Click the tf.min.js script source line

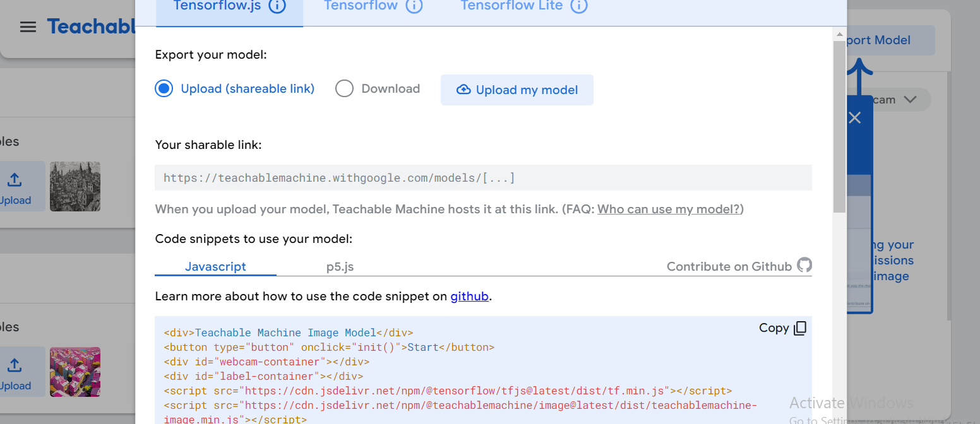click(x=448, y=391)
